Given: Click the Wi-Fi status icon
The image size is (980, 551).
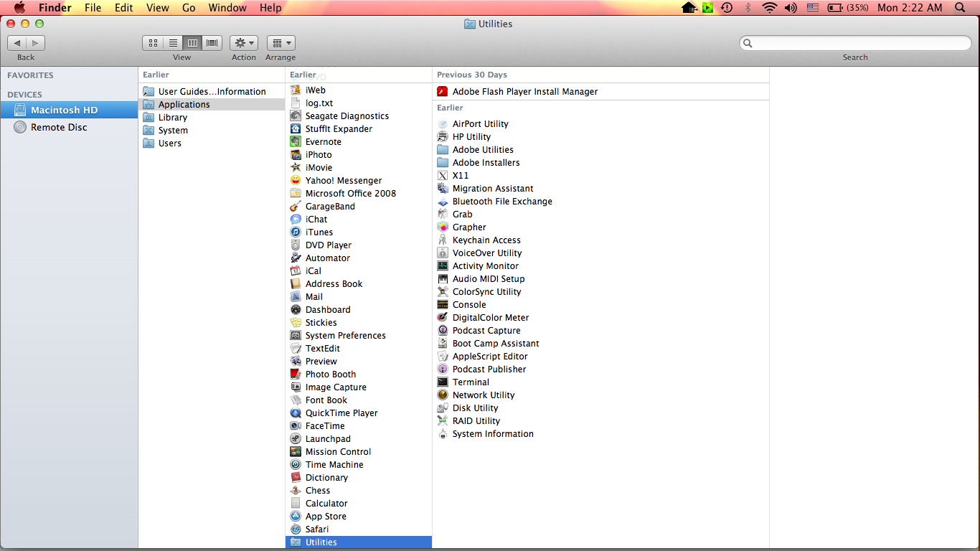Looking at the screenshot, I should 770,8.
